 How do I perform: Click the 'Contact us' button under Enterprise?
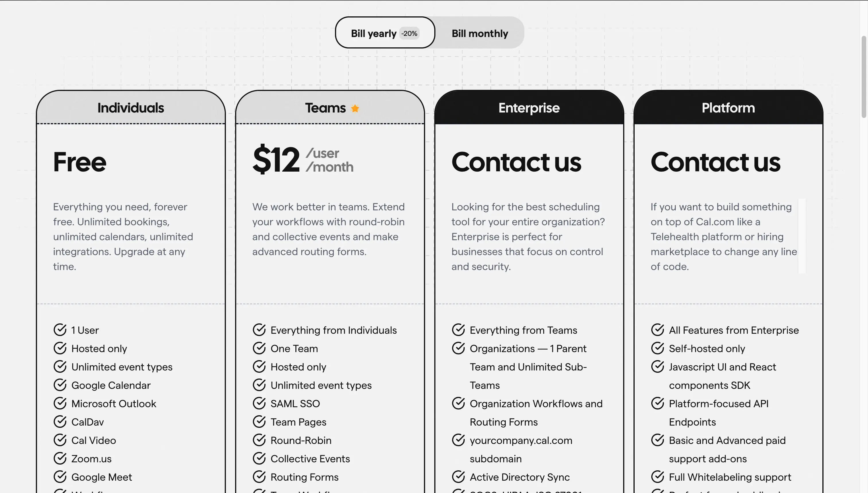(x=516, y=162)
